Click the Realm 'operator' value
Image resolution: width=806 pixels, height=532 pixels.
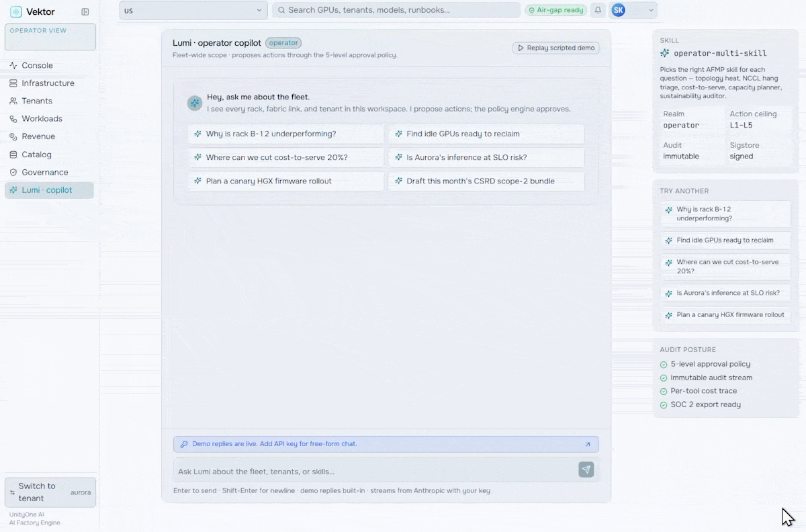tap(681, 126)
